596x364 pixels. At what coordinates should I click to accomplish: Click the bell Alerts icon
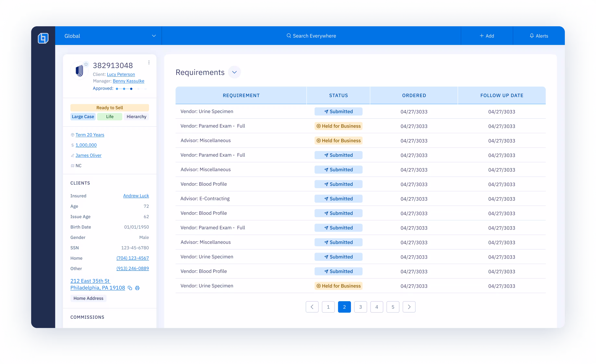pos(532,36)
